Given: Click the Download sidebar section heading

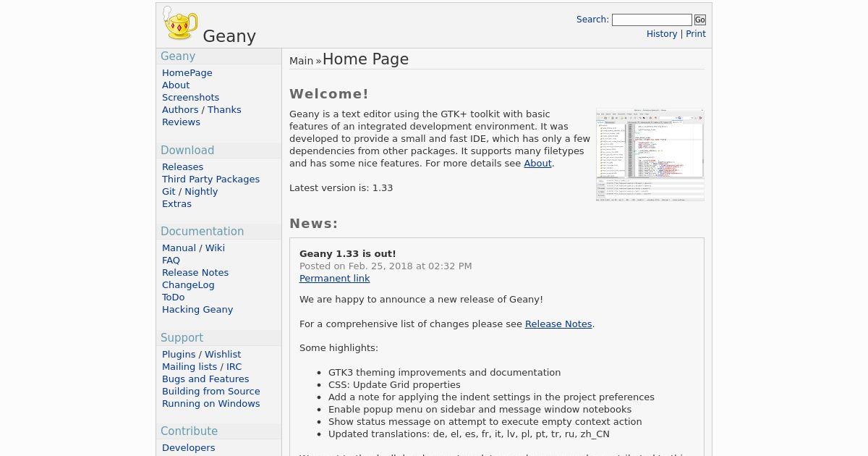Looking at the screenshot, I should 187,151.
